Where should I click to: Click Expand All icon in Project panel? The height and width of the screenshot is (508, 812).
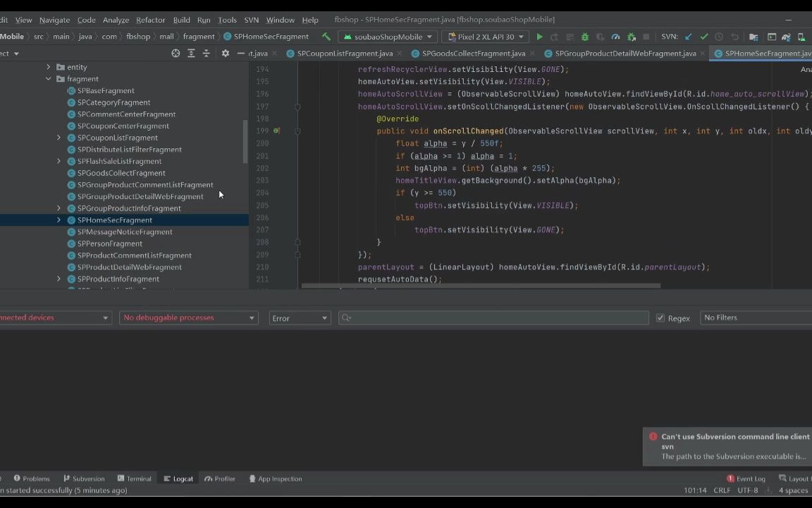click(x=191, y=54)
